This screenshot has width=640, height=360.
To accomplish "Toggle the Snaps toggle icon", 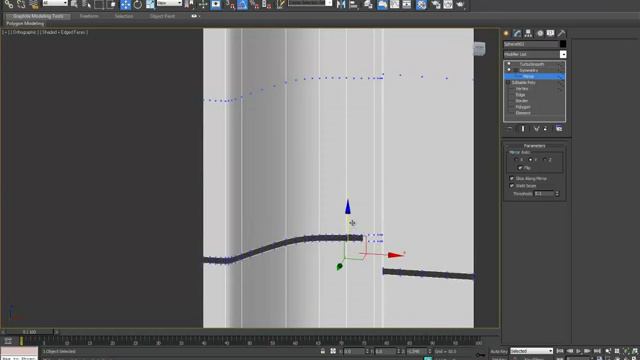I will [x=230, y=4].
